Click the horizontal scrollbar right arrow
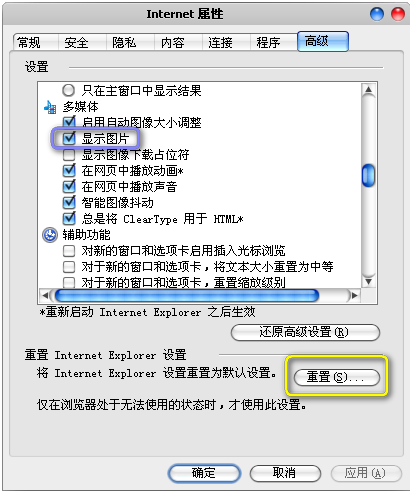Viewport: 410px width, 492px height. click(354, 295)
